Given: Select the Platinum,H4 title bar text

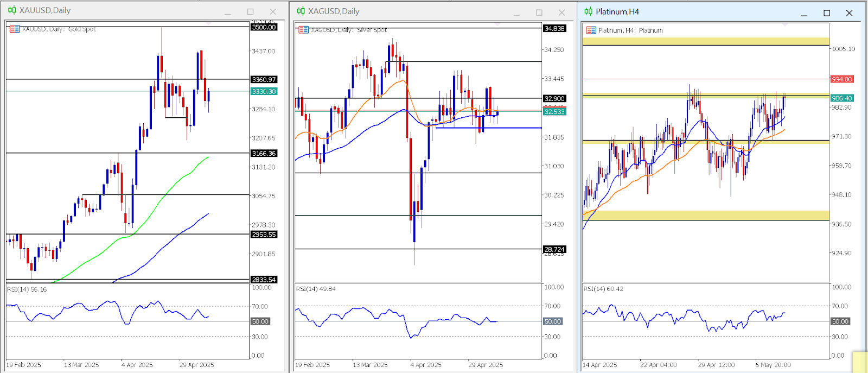Looking at the screenshot, I should tap(617, 11).
